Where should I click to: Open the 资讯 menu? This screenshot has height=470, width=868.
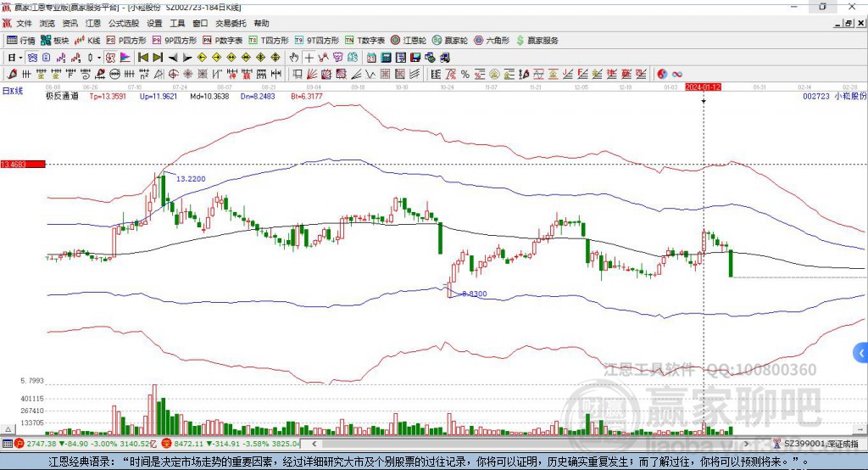click(x=70, y=23)
